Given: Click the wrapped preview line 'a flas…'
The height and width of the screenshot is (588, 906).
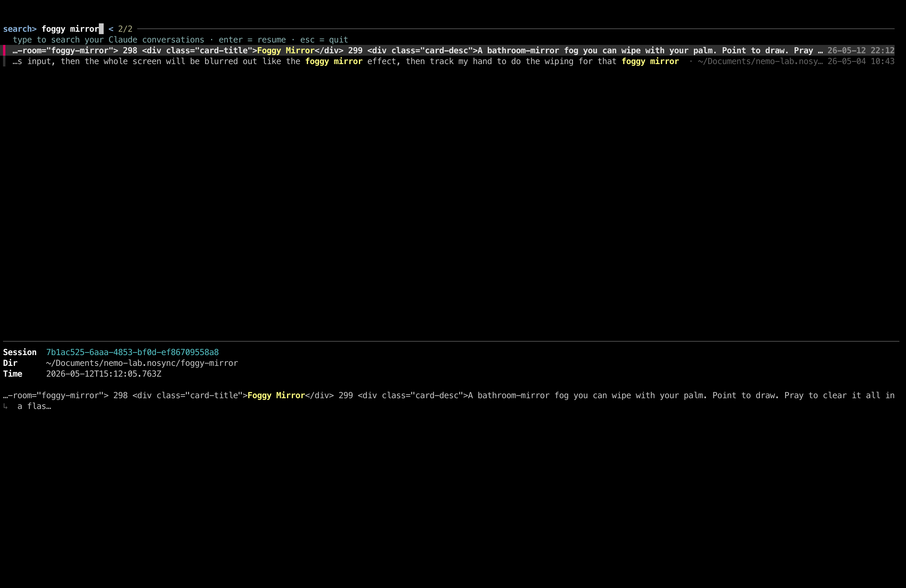Looking at the screenshot, I should 34,406.
